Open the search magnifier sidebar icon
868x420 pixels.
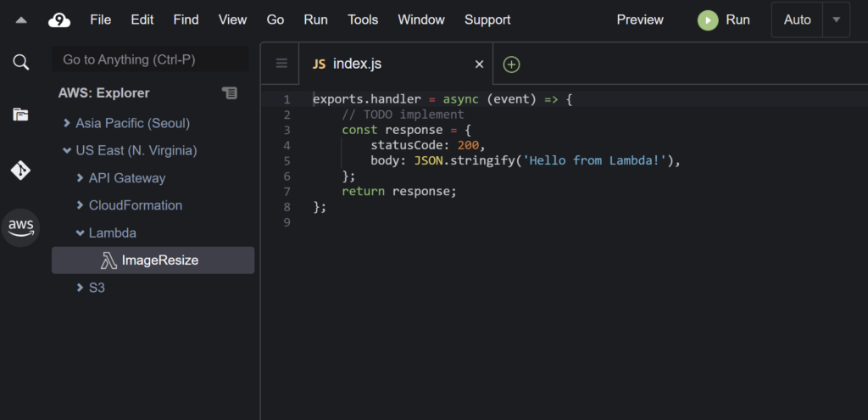pyautogui.click(x=20, y=62)
